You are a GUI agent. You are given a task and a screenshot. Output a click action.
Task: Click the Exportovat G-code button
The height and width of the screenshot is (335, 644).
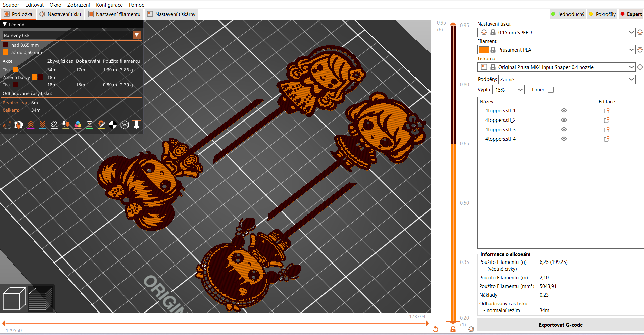pyautogui.click(x=560, y=325)
